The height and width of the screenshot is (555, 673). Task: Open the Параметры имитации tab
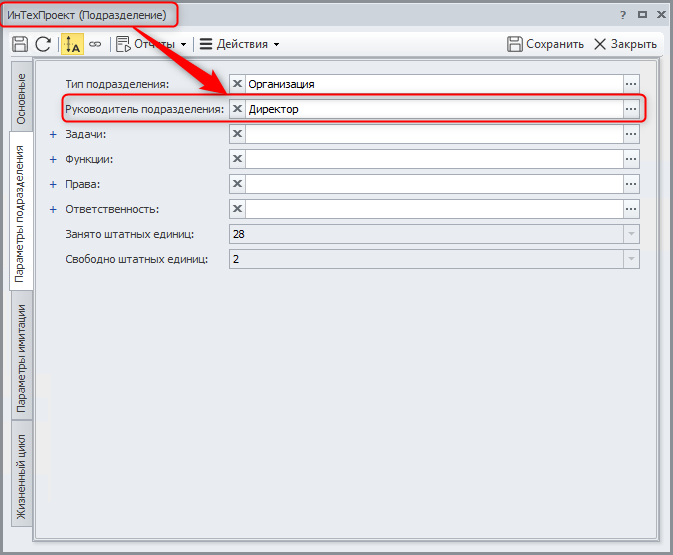tap(22, 358)
